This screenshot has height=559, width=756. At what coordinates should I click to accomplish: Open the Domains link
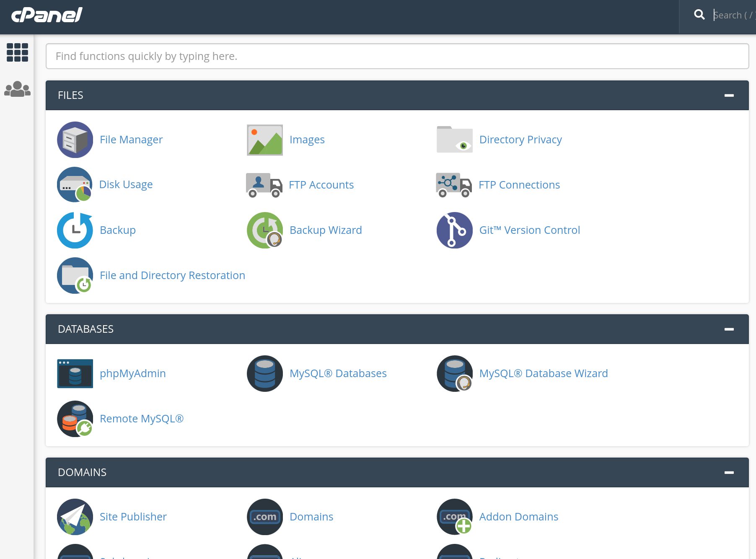[311, 517]
